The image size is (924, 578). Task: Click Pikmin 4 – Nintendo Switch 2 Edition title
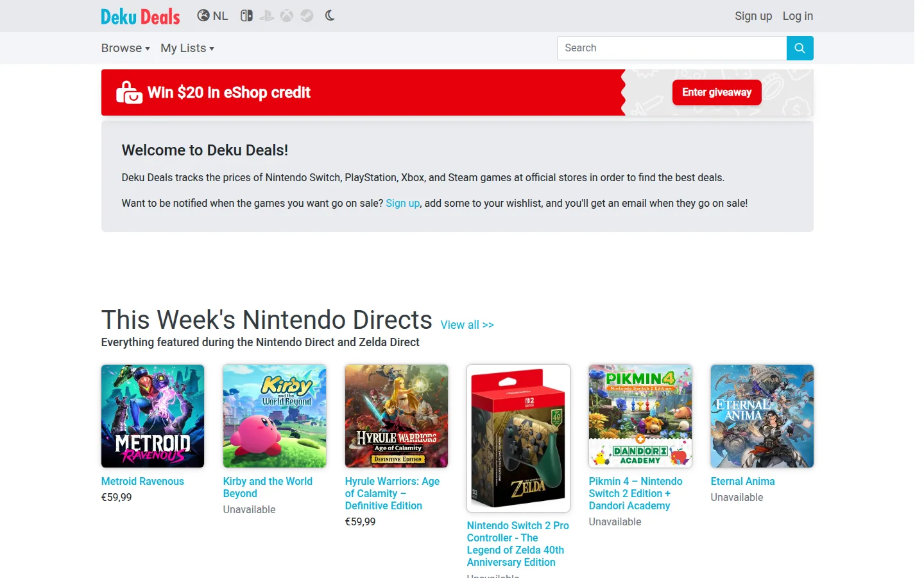pos(636,493)
